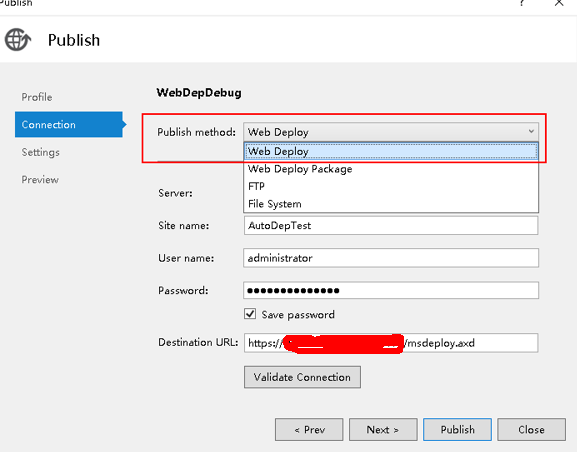This screenshot has height=452, width=577.
Task: Switch to the Settings step
Action: coord(40,152)
